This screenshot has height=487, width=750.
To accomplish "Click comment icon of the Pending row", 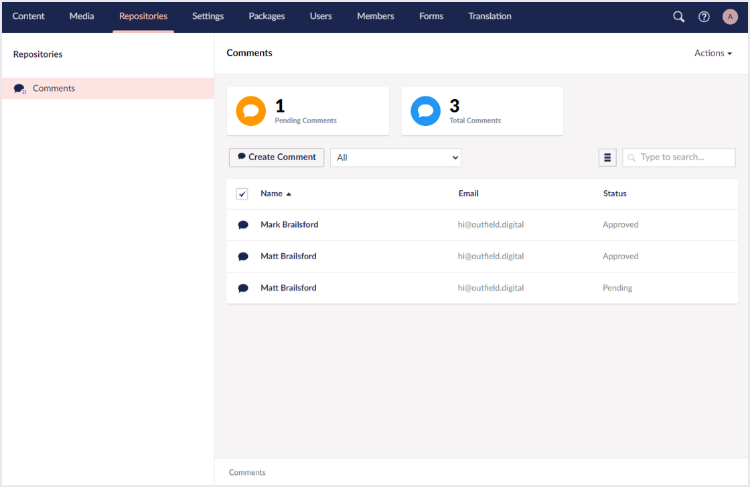I will (243, 288).
